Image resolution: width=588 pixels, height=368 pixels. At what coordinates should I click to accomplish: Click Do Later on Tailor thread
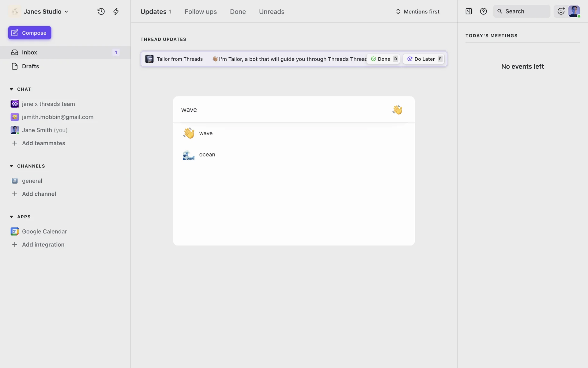pos(424,59)
